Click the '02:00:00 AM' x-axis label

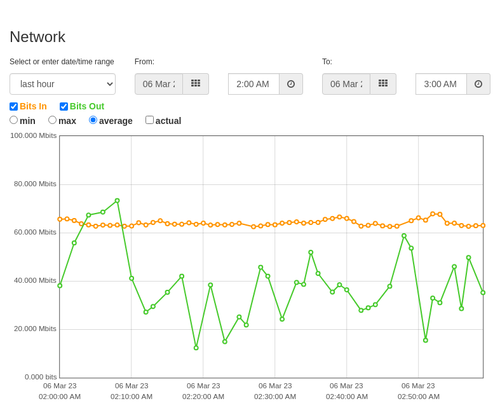[60, 397]
